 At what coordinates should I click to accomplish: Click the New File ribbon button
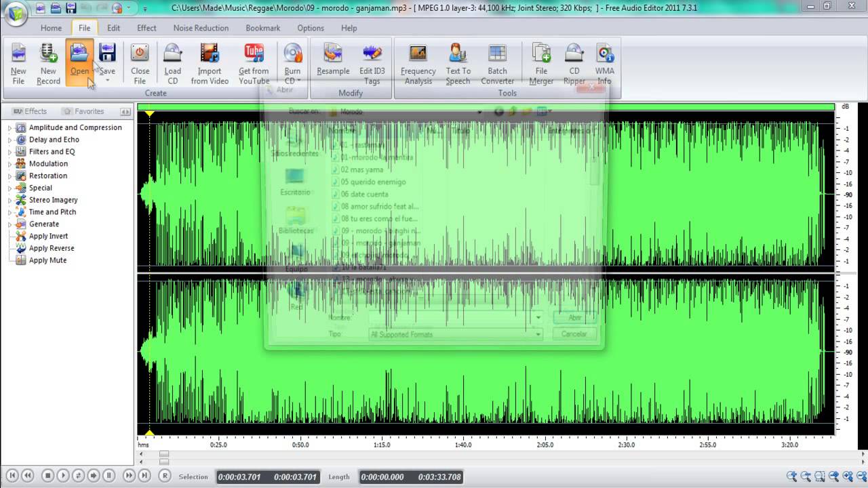(18, 64)
